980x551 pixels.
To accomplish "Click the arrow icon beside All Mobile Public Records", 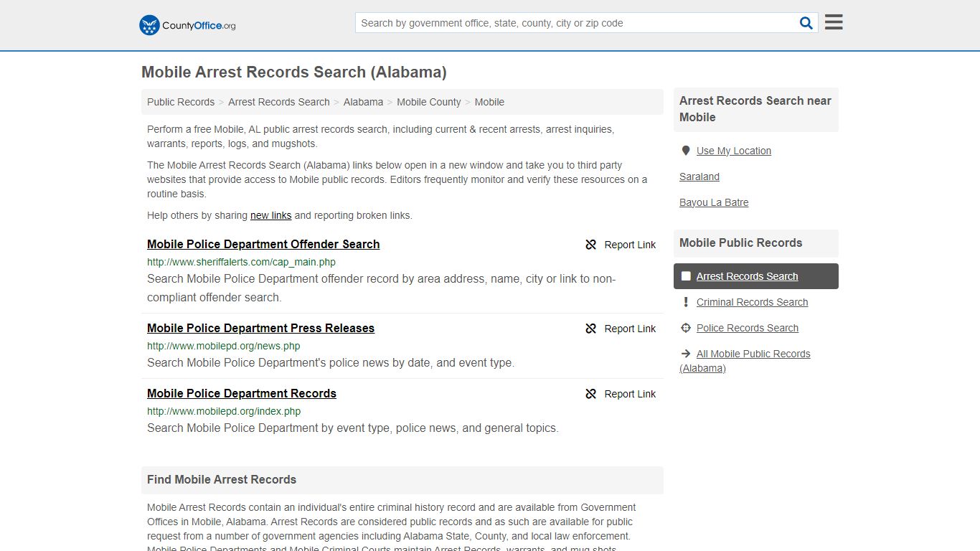I will tap(686, 354).
